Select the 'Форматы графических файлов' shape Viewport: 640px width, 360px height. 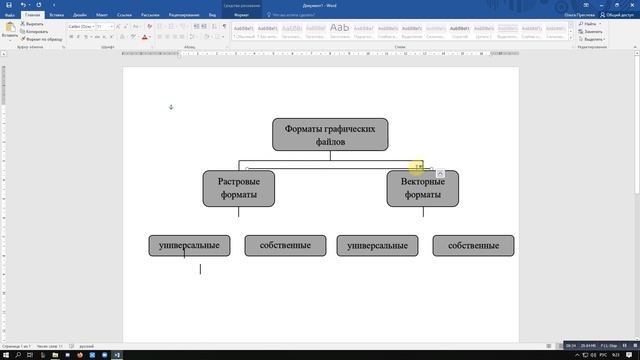click(330, 135)
